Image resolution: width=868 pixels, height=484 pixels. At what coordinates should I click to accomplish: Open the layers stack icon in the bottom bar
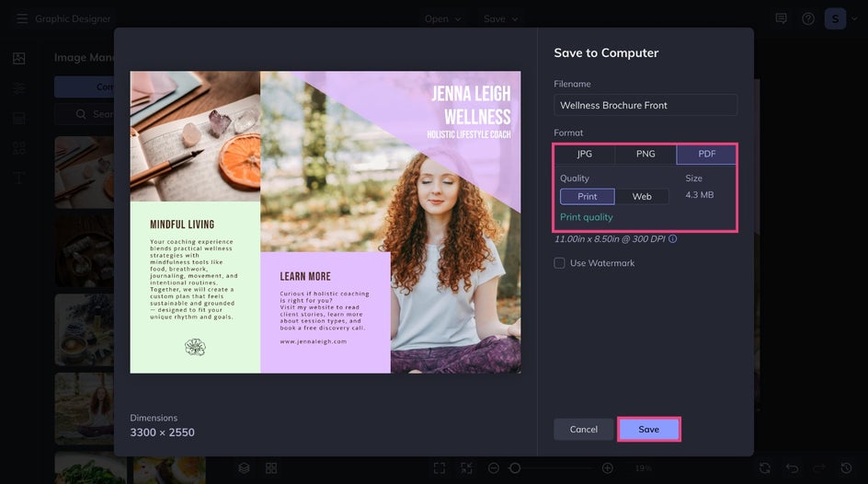click(x=245, y=468)
